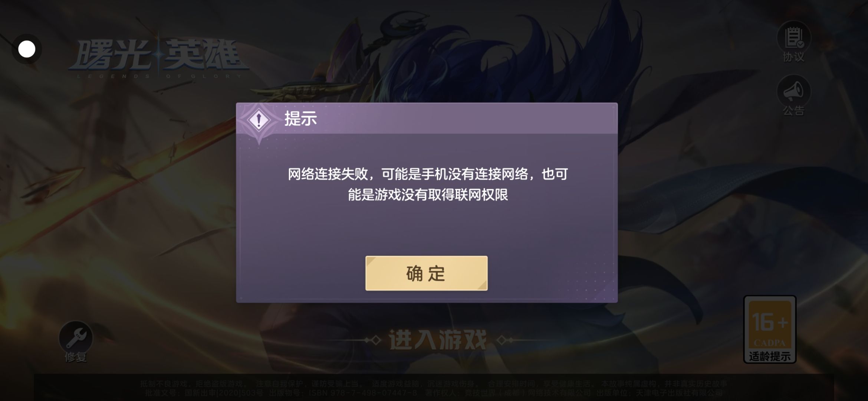Click the network connection failed message text
Image resolution: width=868 pixels, height=401 pixels.
click(x=428, y=184)
